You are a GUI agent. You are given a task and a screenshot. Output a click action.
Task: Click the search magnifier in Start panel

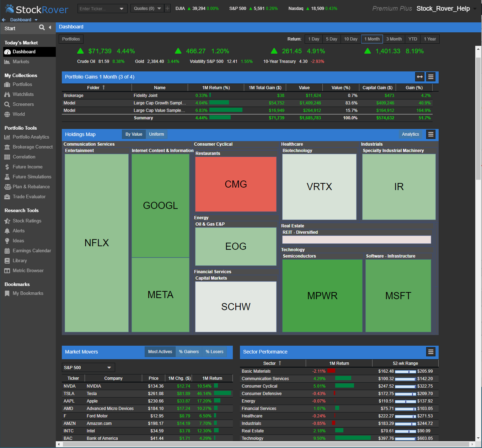42,28
